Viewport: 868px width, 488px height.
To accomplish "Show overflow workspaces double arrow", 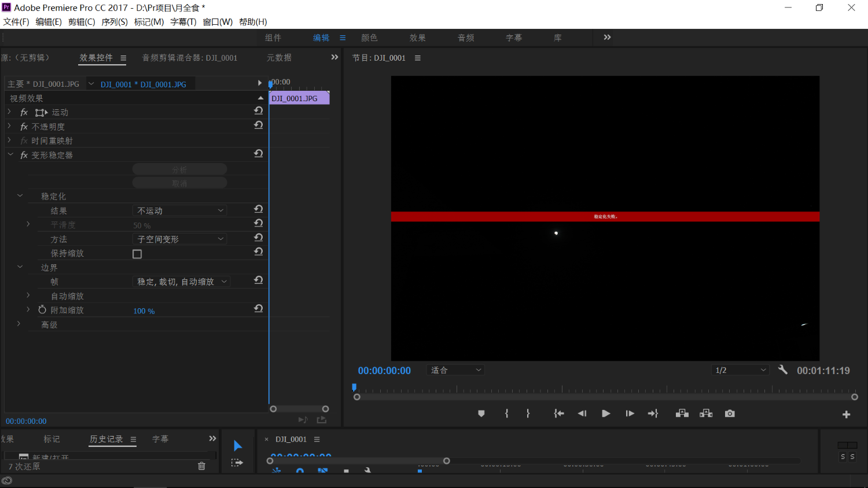I will 607,37.
